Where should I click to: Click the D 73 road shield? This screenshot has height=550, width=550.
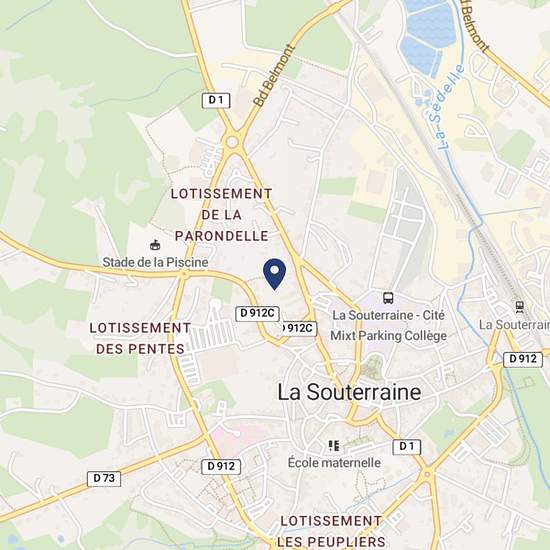click(104, 478)
